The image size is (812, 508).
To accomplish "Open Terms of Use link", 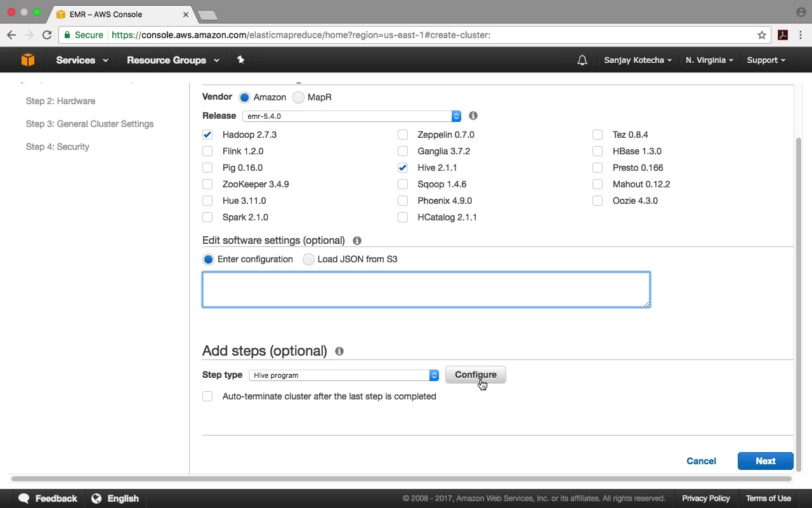I will 768,498.
